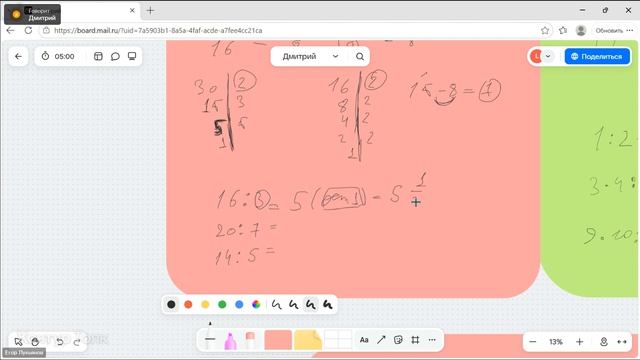Start presentation screen mode

(132, 56)
